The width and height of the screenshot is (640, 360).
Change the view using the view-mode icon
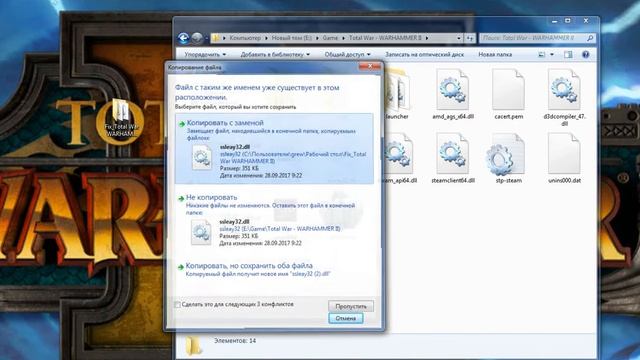click(x=542, y=54)
